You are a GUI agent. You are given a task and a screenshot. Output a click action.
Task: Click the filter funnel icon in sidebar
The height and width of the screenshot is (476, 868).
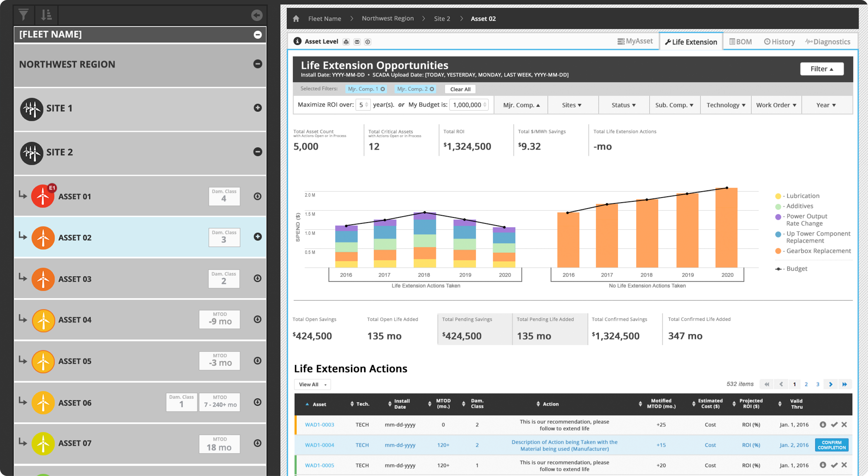pyautogui.click(x=23, y=15)
